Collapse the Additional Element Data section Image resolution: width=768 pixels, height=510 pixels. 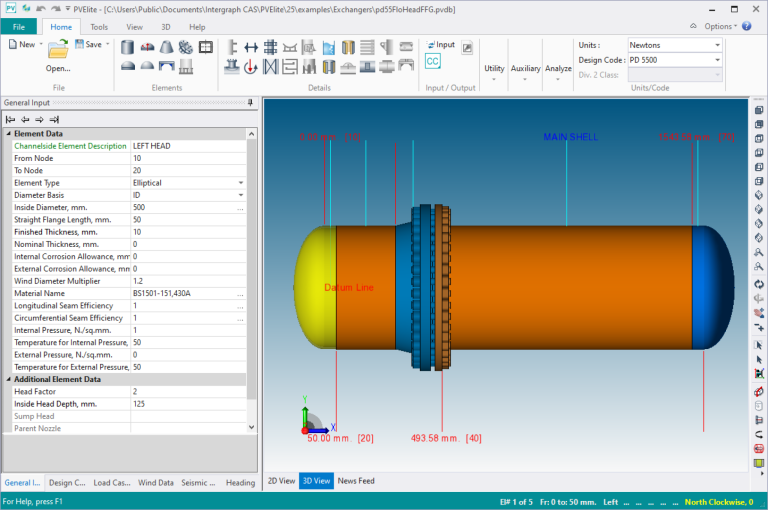8,379
